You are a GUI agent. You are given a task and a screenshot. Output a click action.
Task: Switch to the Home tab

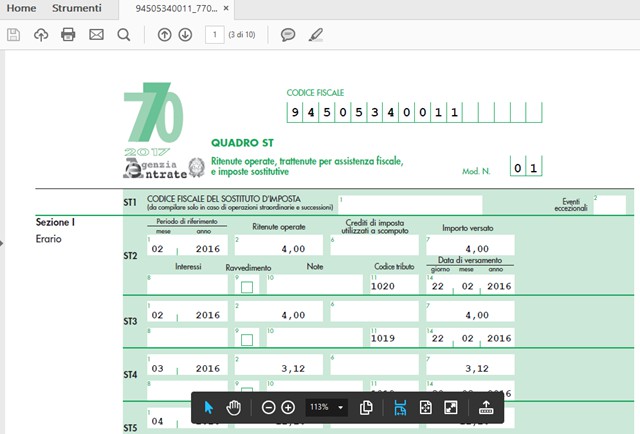point(21,9)
